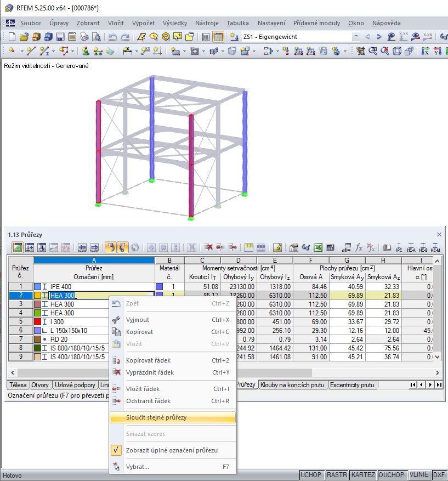Toggle the second highlighted synchronization button
The width and height of the screenshot is (448, 481).
122,247
